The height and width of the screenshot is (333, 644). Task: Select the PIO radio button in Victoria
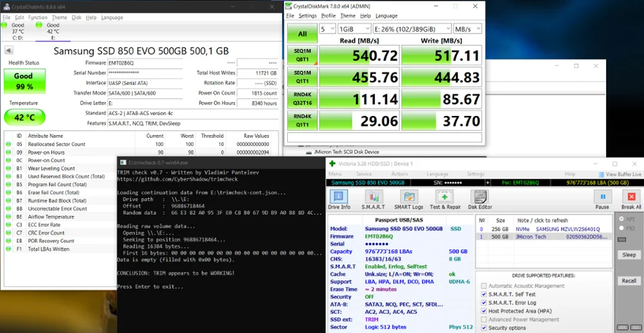(x=622, y=228)
